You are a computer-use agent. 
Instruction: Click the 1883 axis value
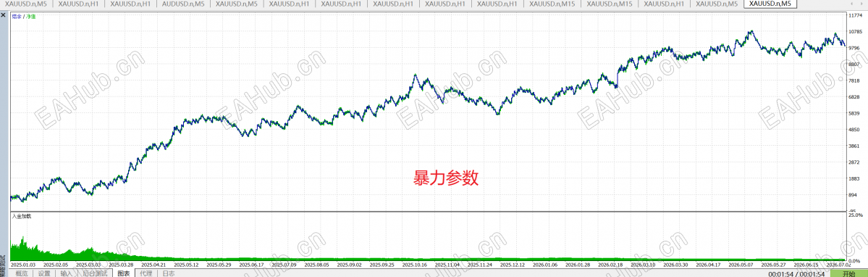click(x=854, y=179)
